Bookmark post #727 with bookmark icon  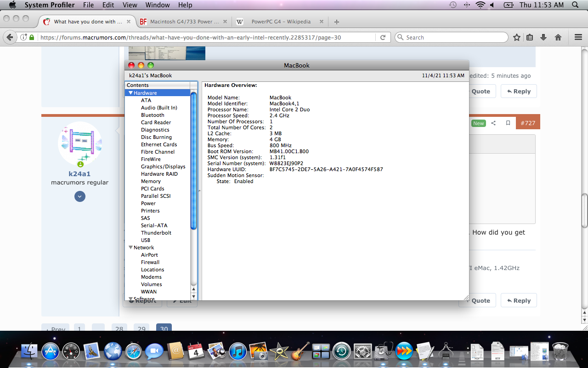pos(508,123)
